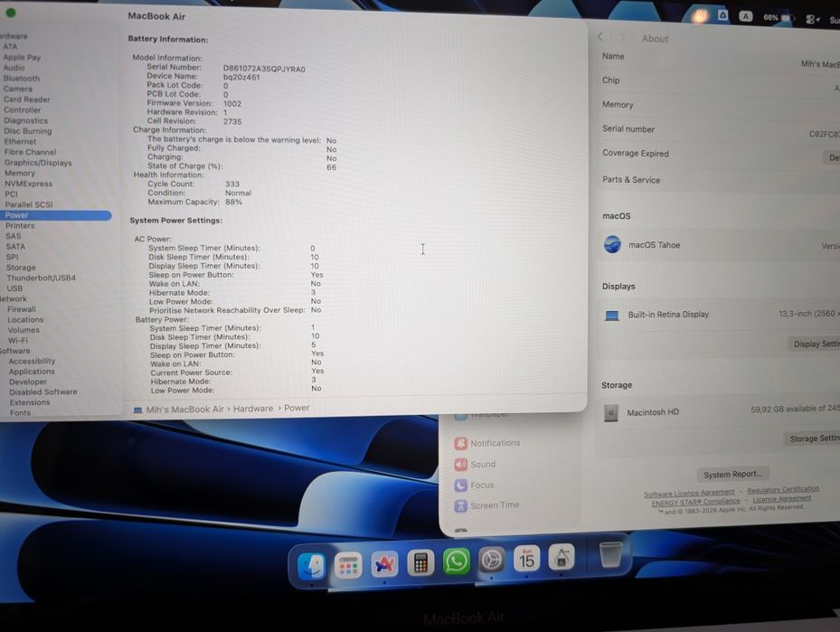Select Thunderbolt/USB4 in the sidebar
Screen dimensions: 840x632
pos(42,278)
